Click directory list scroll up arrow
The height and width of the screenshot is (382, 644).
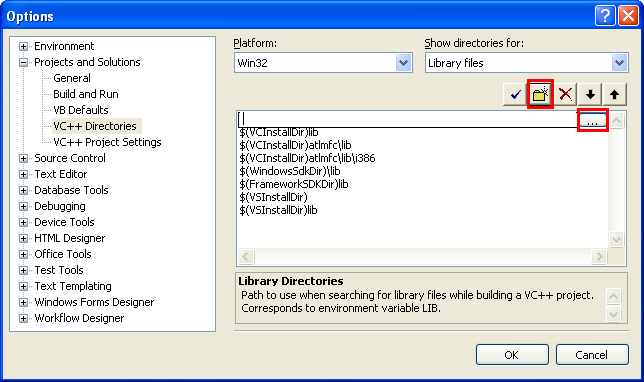[x=616, y=120]
